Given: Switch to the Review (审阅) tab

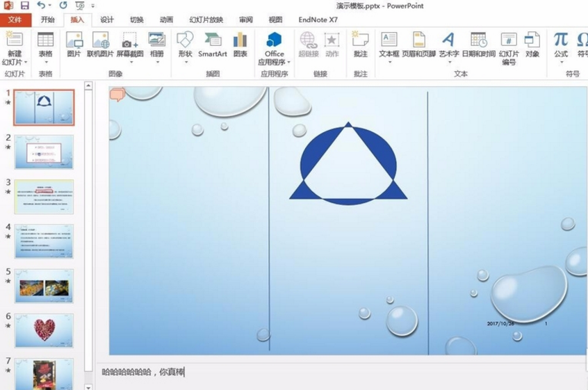Looking at the screenshot, I should click(246, 20).
